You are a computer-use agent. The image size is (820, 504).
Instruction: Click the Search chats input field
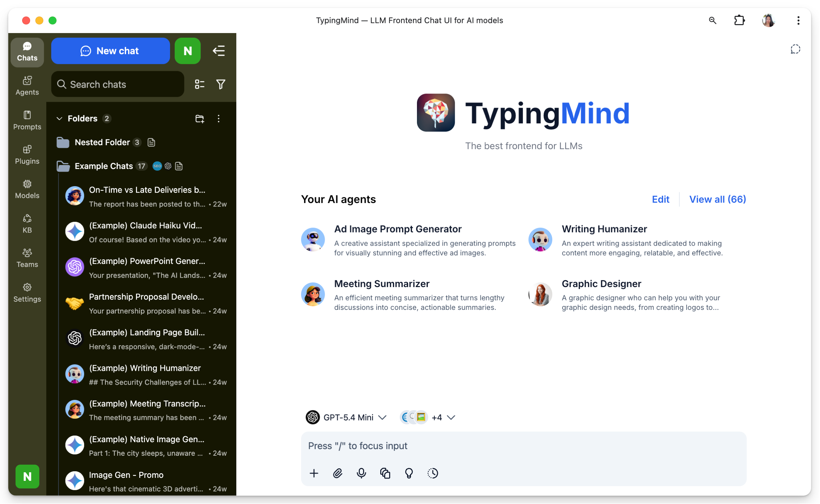[118, 84]
